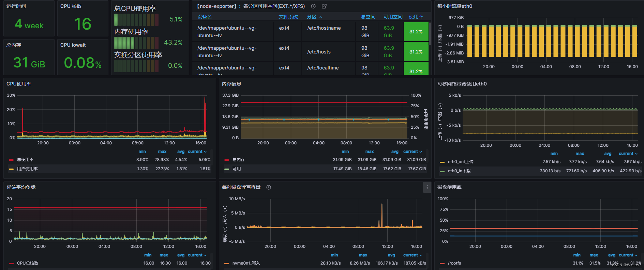Sort the 磁盘使用率 legend by current
The height and width of the screenshot is (270, 644).
(x=628, y=255)
